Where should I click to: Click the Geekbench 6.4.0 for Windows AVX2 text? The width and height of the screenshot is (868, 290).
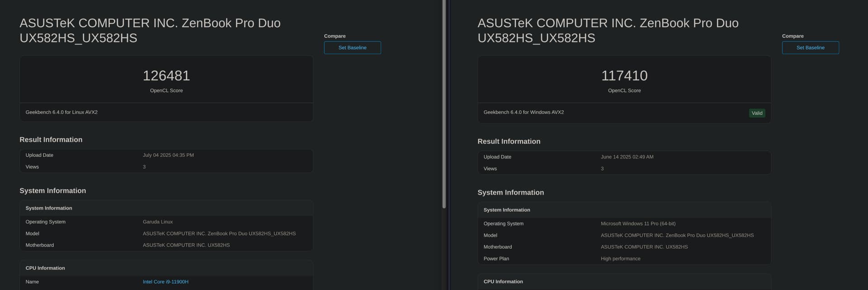524,112
